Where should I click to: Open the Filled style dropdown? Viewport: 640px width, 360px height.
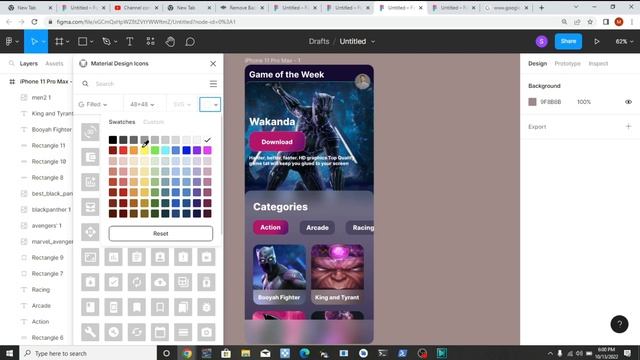click(x=93, y=105)
